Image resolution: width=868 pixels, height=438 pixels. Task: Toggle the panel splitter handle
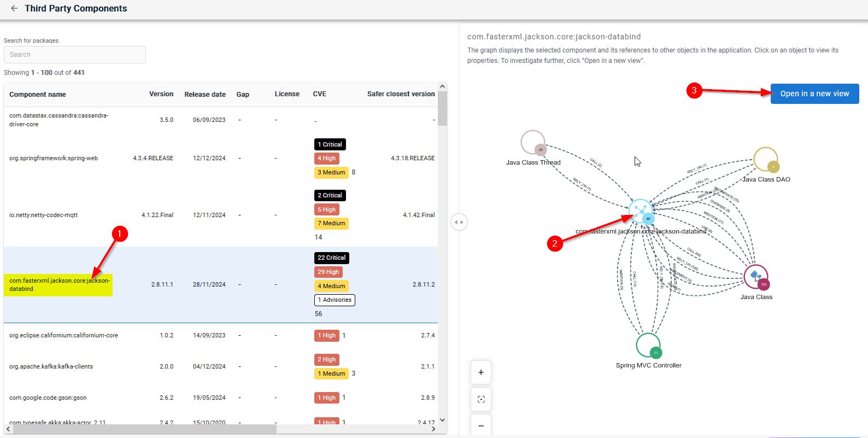click(x=459, y=222)
